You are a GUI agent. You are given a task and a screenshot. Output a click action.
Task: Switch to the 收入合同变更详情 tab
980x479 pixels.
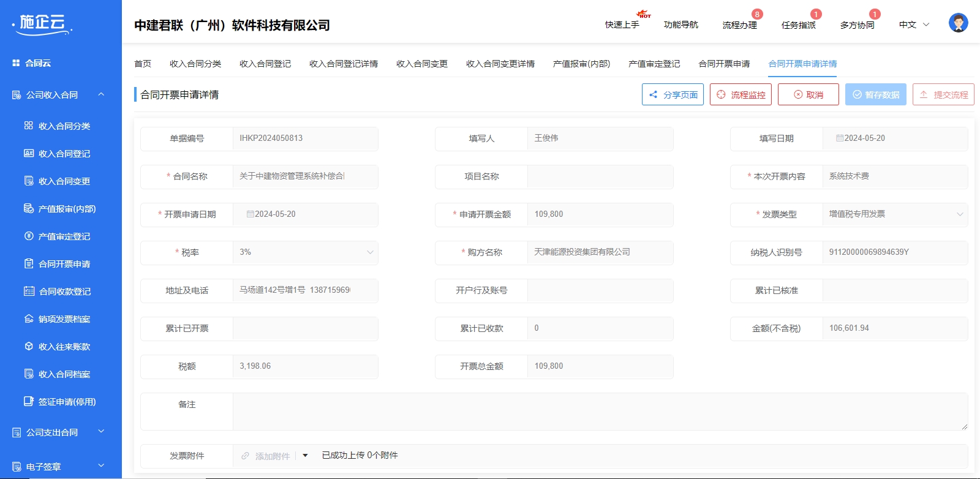[500, 64]
